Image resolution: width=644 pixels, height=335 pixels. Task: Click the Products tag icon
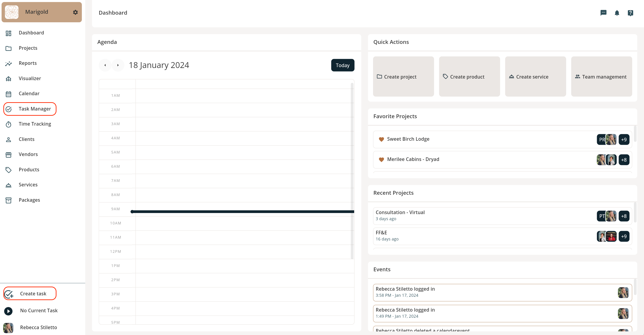[9, 170]
